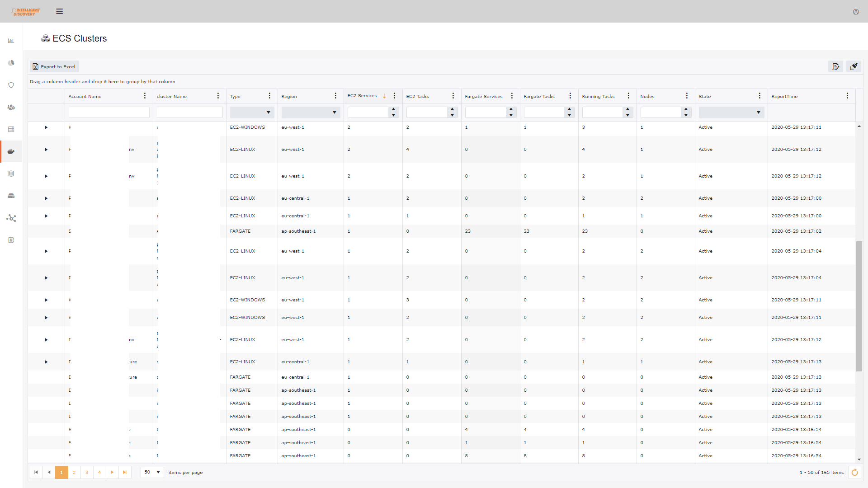Open the Type column filter dropdown
The image size is (868, 488).
click(x=269, y=112)
